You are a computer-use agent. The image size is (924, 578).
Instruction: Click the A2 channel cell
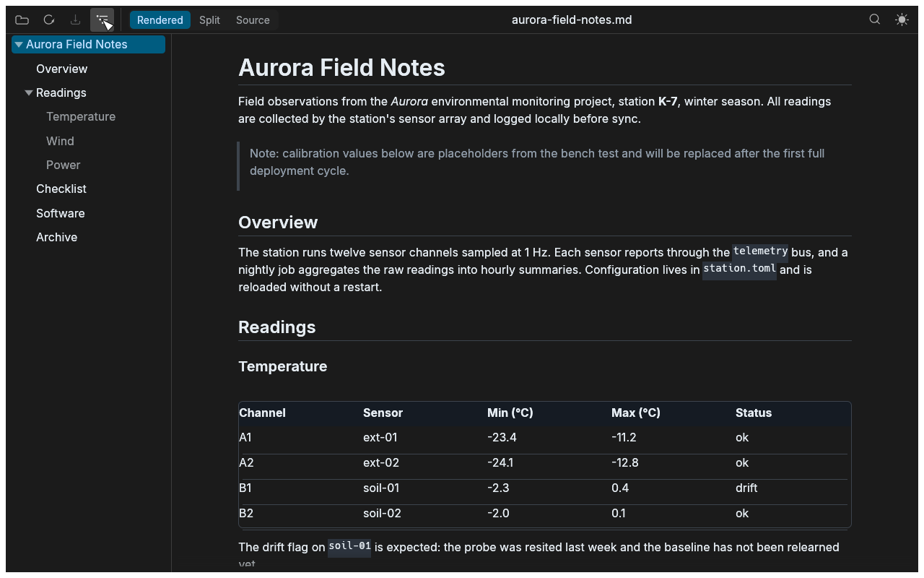point(246,462)
